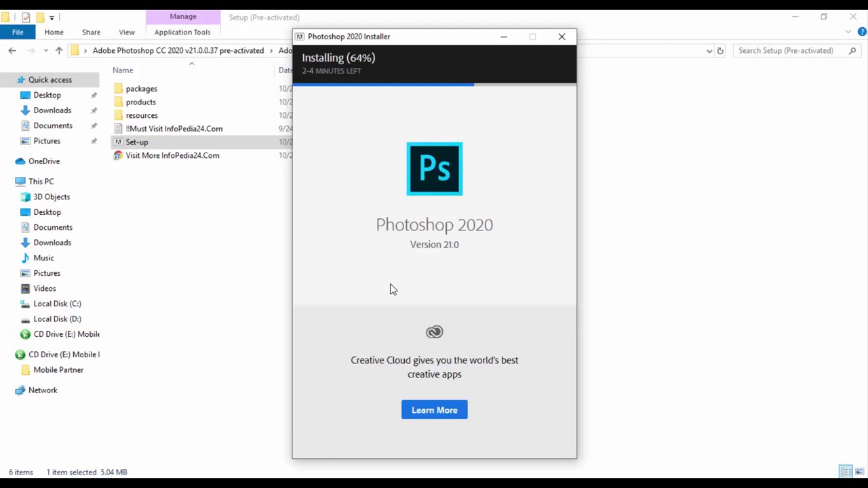Open Documents listed under This PC
Screen dimensions: 868x488
pos(53,228)
